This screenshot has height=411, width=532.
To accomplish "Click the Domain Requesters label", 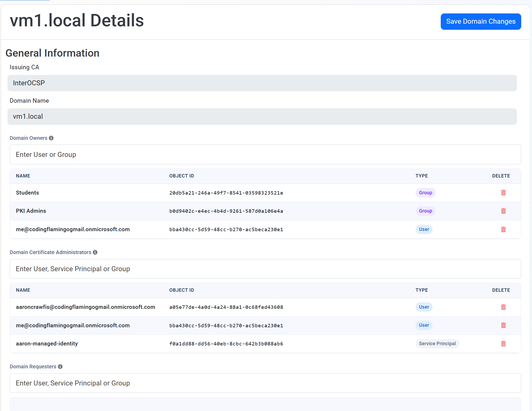I will point(33,367).
